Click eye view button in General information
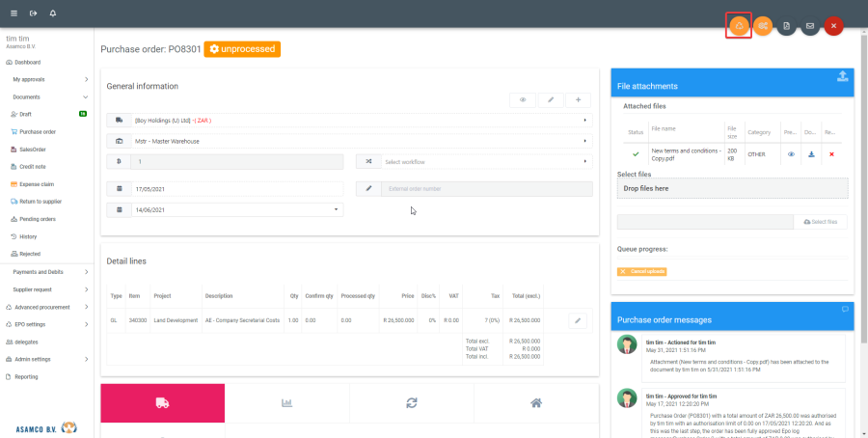The width and height of the screenshot is (868, 438). point(523,99)
